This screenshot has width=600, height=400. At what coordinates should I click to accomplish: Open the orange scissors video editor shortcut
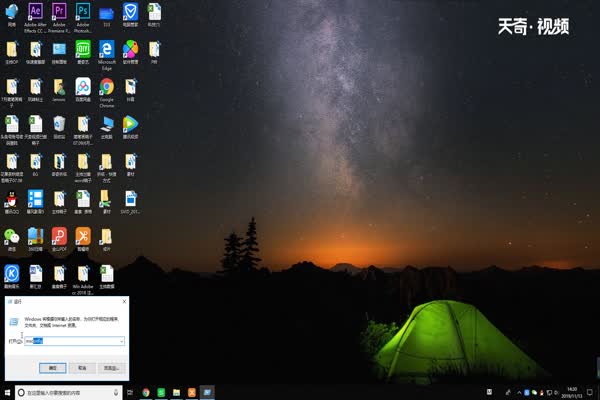pos(83,240)
